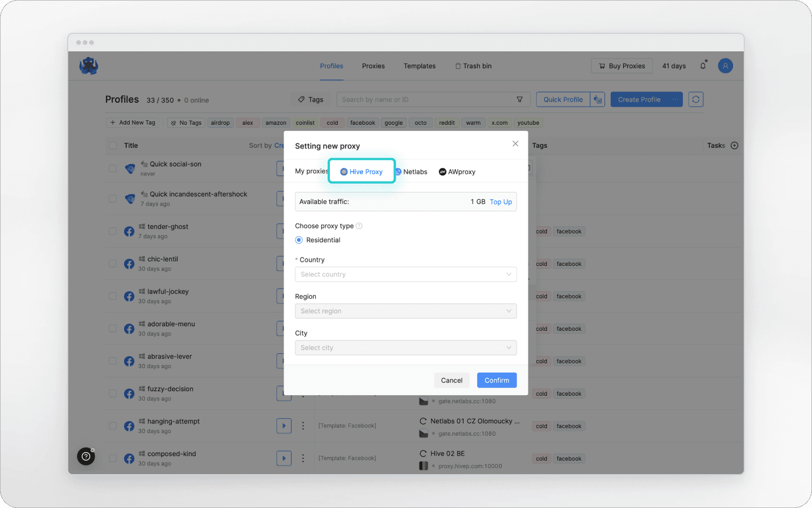Check the Quick social-son profile checkbox

pos(113,168)
